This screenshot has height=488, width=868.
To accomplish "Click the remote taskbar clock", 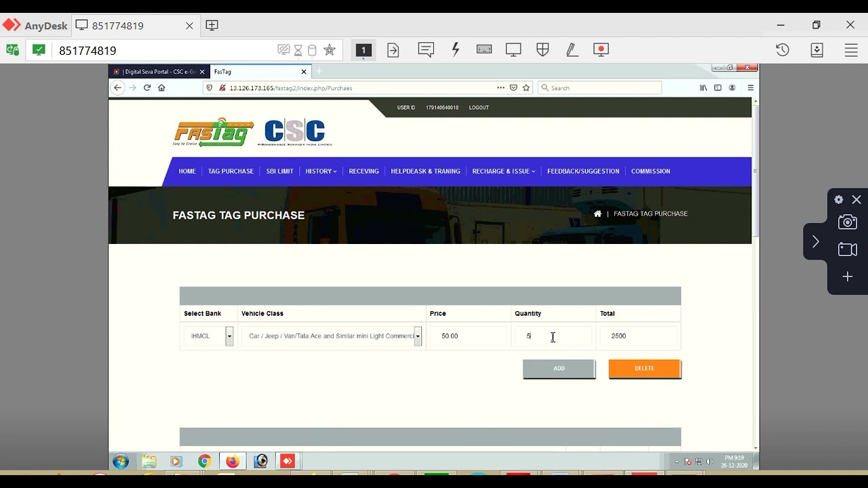I will 734,462.
